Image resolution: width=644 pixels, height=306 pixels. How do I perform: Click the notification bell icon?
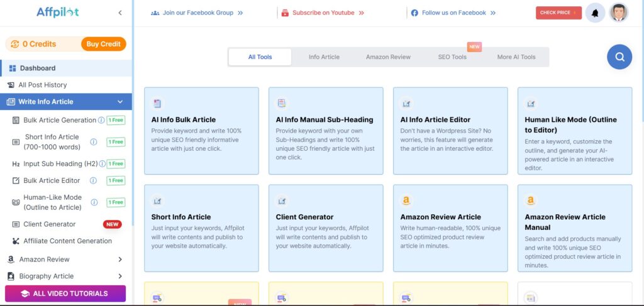click(594, 13)
